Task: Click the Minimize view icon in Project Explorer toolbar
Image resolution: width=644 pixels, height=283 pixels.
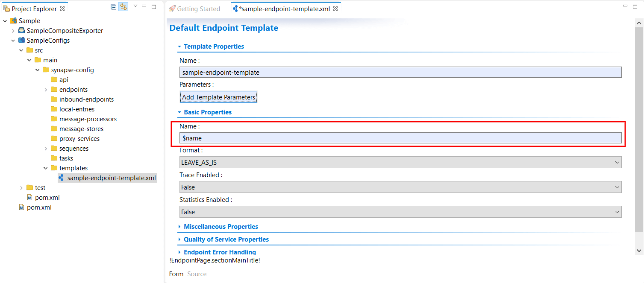Action: [x=144, y=7]
